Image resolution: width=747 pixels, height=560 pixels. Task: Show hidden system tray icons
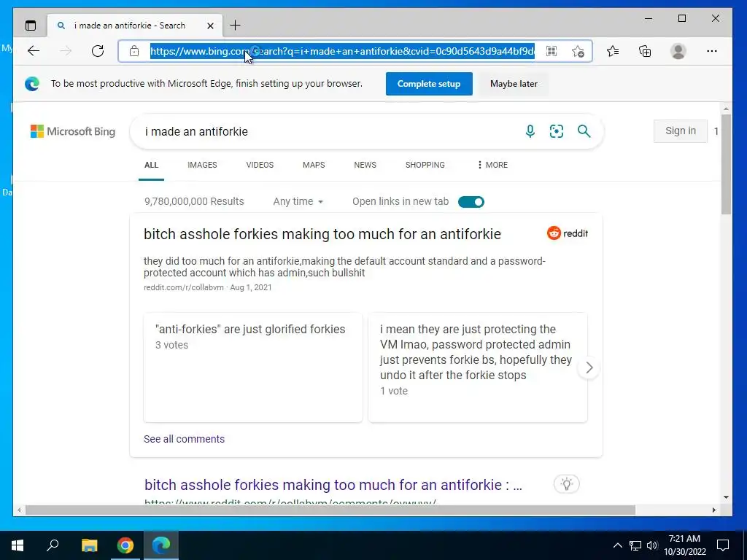pos(617,545)
